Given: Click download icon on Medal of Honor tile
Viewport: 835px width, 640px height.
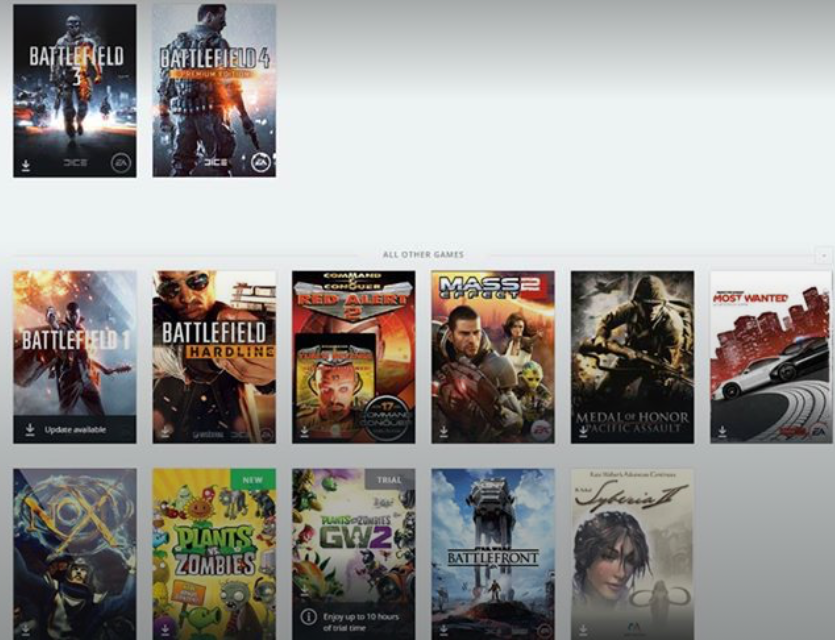Looking at the screenshot, I should coord(583,433).
